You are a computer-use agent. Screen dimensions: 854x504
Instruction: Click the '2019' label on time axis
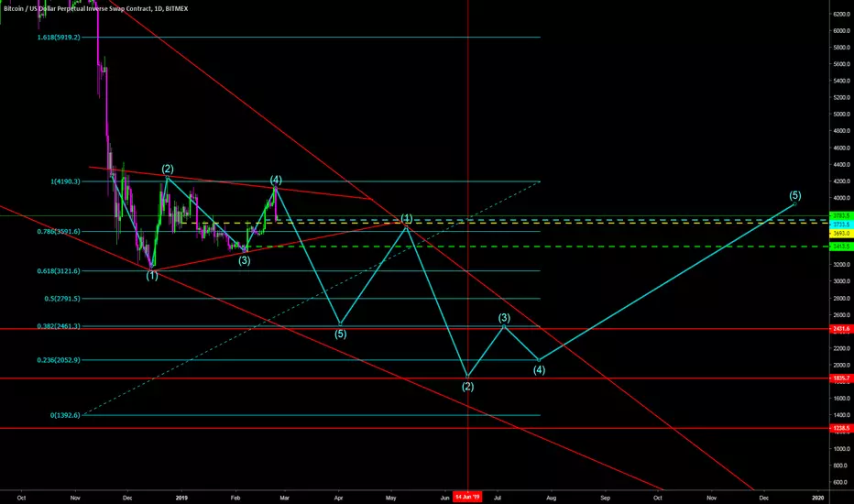coord(182,498)
